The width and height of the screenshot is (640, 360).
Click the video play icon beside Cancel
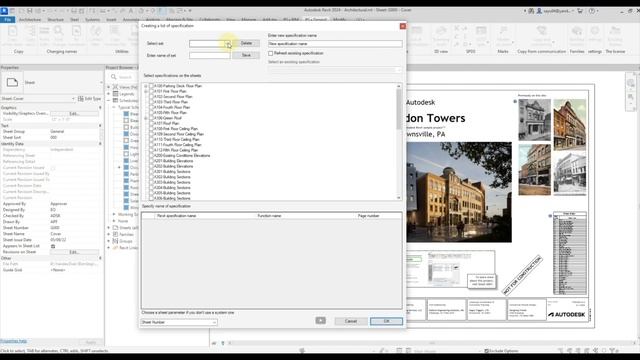point(320,320)
